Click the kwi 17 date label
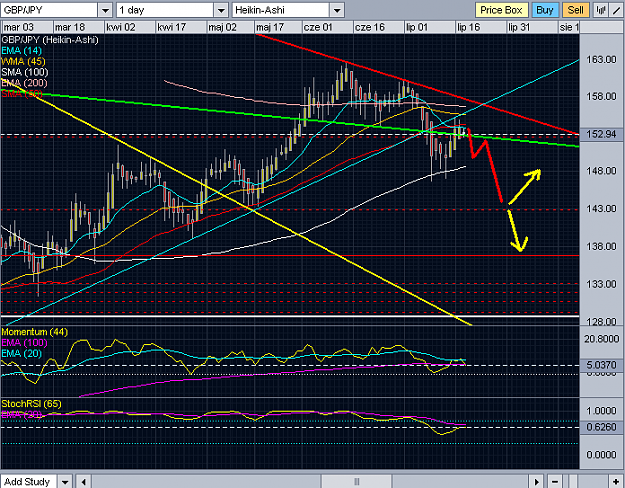 (x=172, y=27)
